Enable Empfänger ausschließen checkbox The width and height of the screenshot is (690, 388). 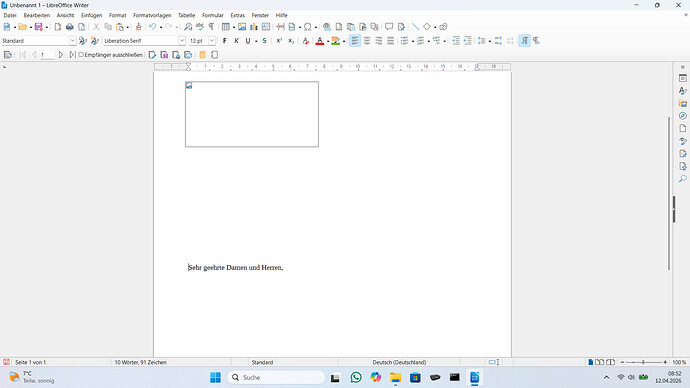(x=81, y=55)
